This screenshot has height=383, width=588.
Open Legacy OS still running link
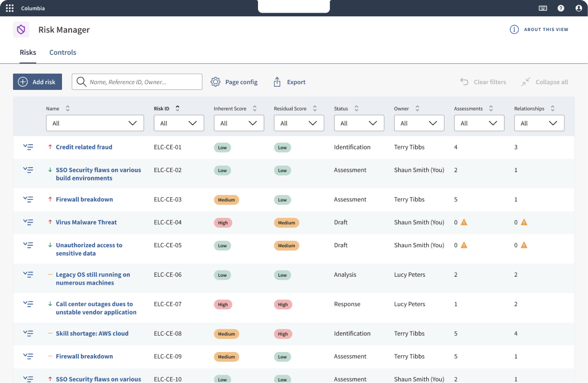point(93,279)
